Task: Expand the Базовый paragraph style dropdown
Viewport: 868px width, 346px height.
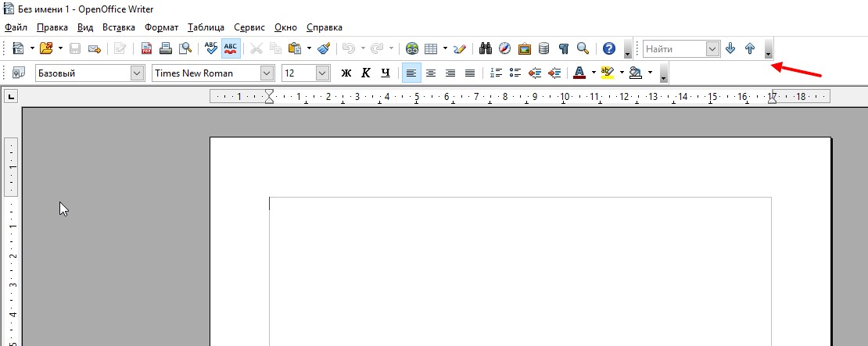Action: (x=138, y=73)
